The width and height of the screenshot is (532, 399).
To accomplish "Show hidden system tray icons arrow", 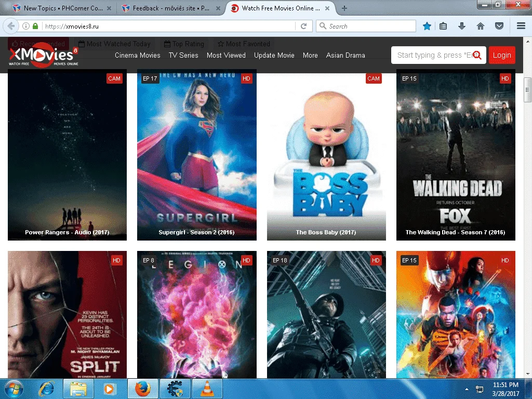I will coord(467,389).
